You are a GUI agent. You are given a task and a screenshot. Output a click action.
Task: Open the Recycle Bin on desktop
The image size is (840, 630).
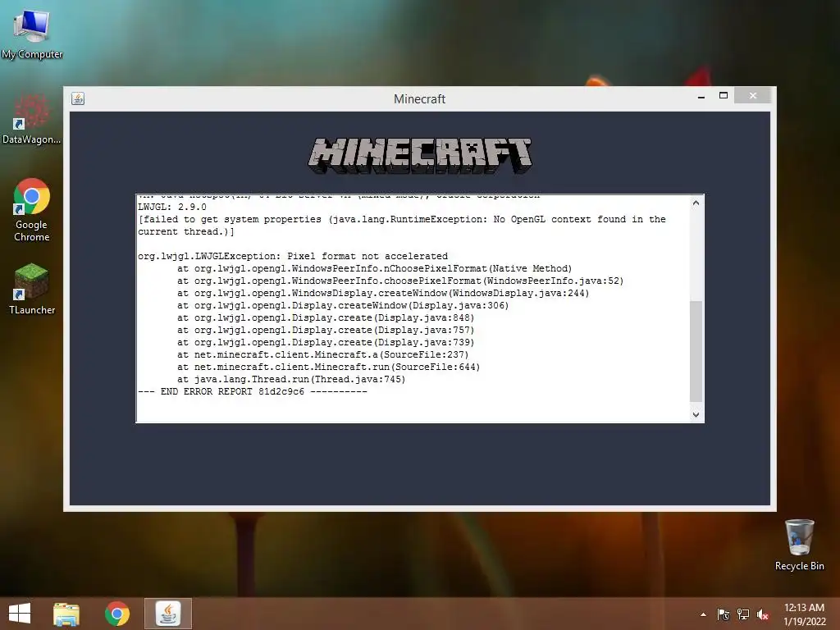click(x=799, y=545)
